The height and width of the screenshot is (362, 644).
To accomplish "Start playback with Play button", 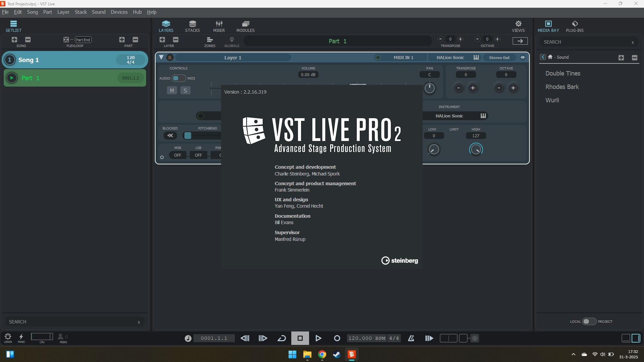I will 318,338.
